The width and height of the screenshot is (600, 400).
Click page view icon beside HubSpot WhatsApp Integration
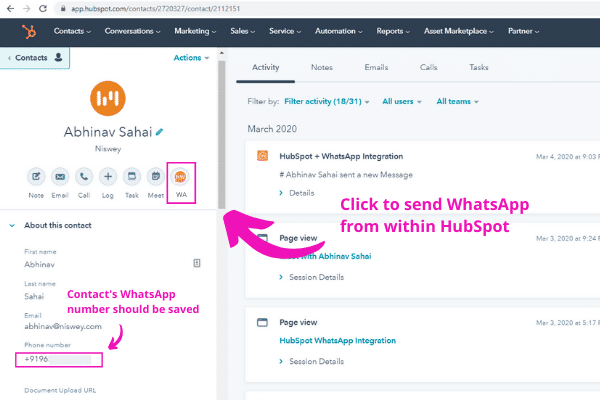[262, 322]
